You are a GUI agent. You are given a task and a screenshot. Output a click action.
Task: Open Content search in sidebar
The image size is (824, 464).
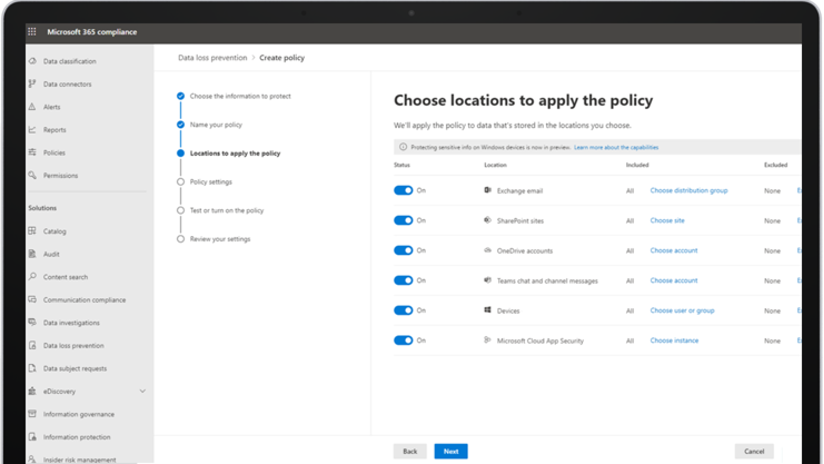coord(66,277)
